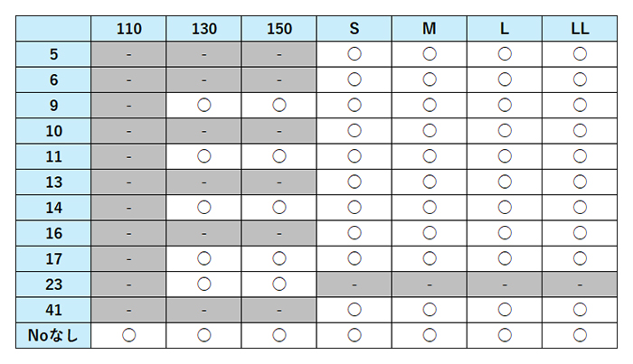Click the circle for number 17, size 150
The width and height of the screenshot is (633, 364).
pos(279,259)
